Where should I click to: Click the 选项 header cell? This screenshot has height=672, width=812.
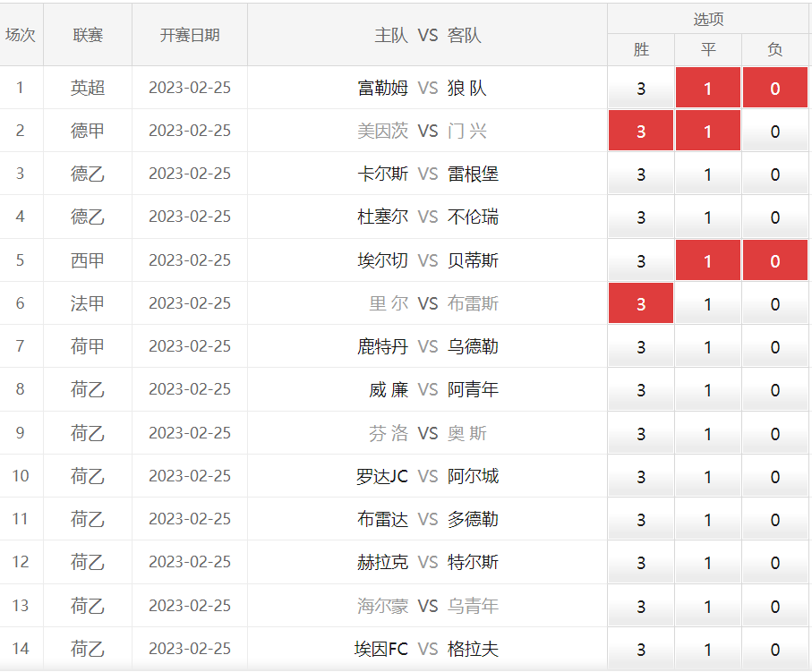click(708, 19)
